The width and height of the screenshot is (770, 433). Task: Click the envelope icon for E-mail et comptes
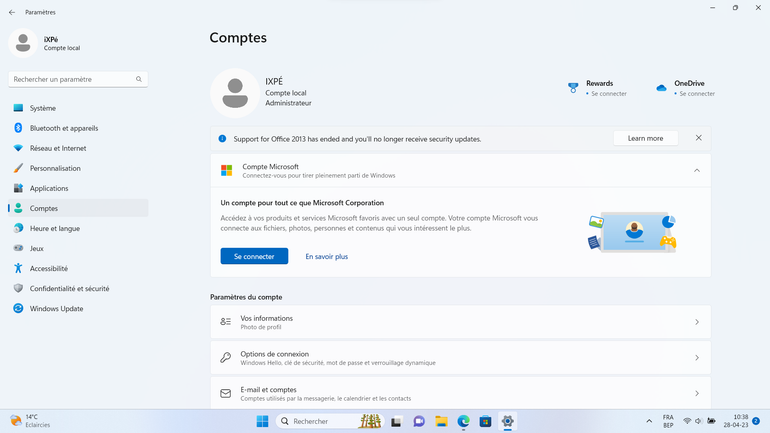[225, 393]
